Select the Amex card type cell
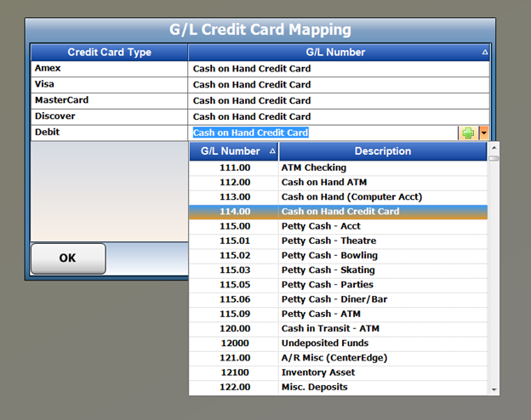 (x=110, y=69)
